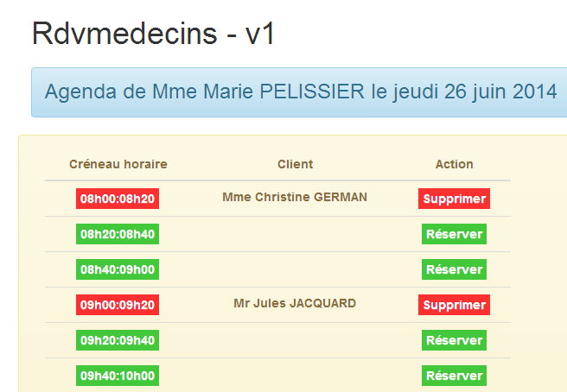Click the Agenda de Mme Marie PELISSIER banner
The width and height of the screenshot is (567, 392).
click(300, 92)
